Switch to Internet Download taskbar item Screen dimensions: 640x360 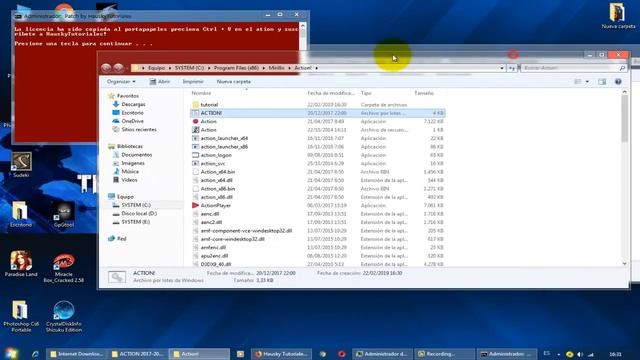pyautogui.click(x=77, y=354)
